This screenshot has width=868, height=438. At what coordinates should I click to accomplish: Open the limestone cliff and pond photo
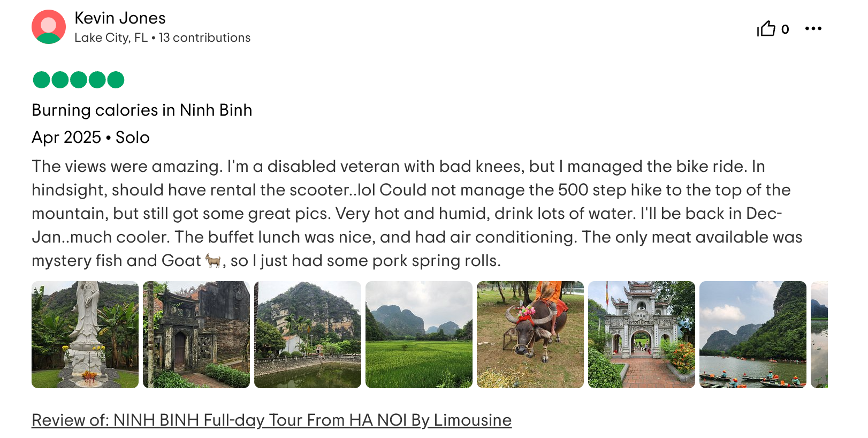coord(308,335)
